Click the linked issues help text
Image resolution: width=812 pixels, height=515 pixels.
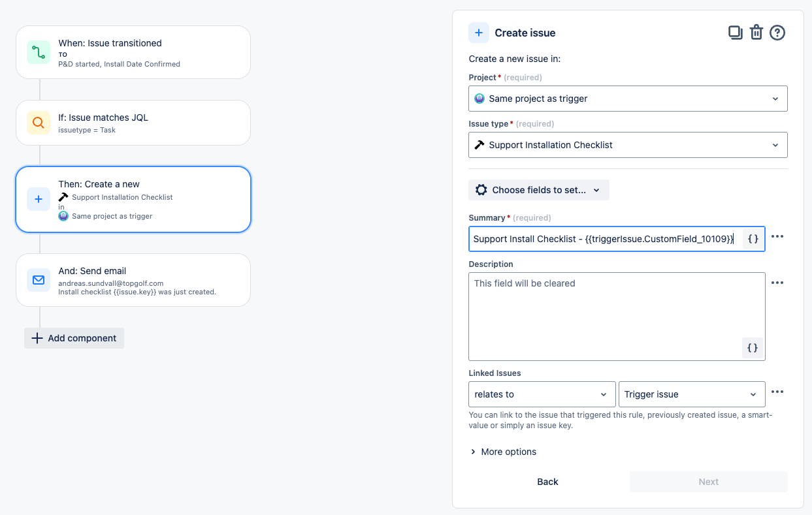pos(621,420)
